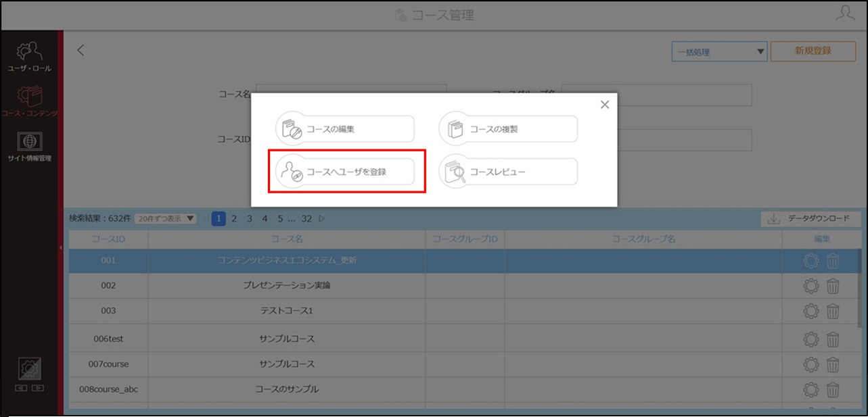Close the popup dialog with the X
Image resolution: width=868 pixels, height=417 pixels.
(x=605, y=104)
